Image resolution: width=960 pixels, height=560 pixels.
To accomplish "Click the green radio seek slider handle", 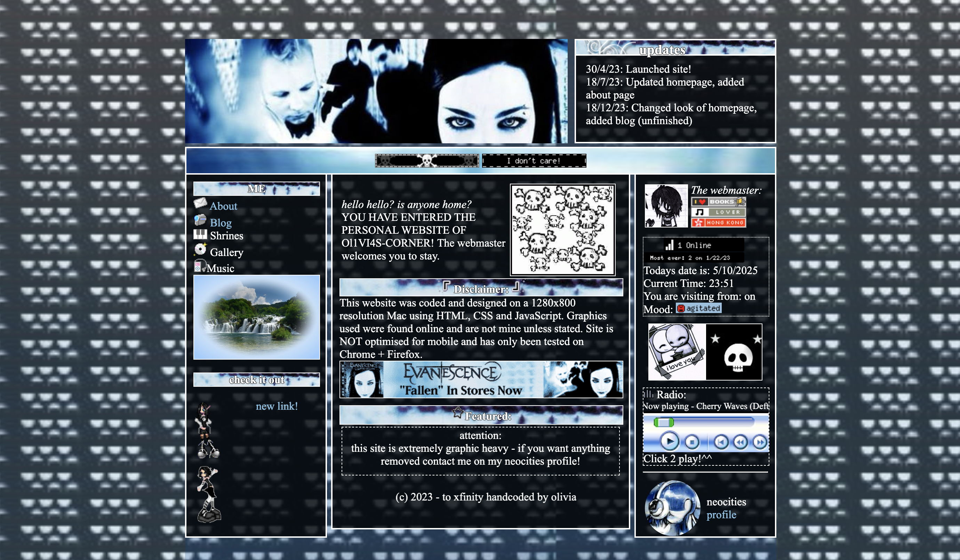I will pyautogui.click(x=664, y=422).
